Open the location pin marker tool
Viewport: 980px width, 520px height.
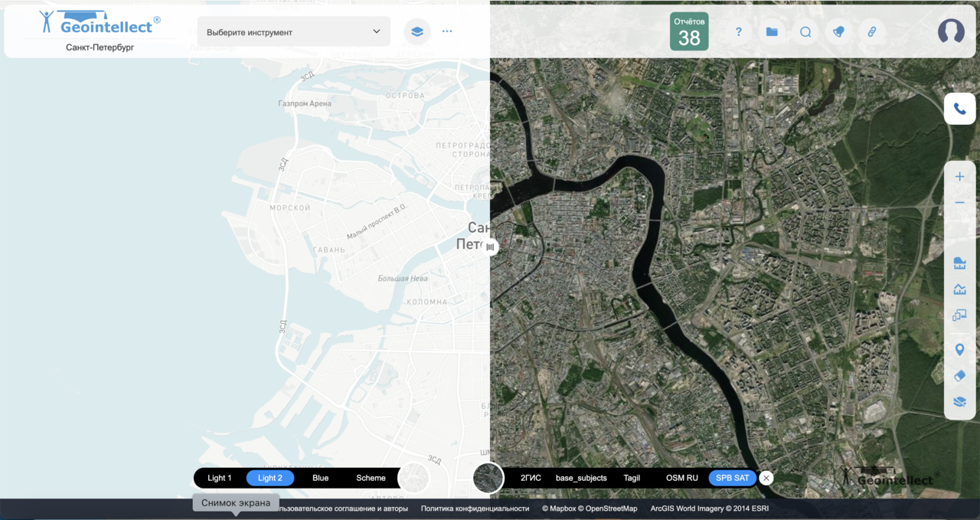click(x=960, y=350)
